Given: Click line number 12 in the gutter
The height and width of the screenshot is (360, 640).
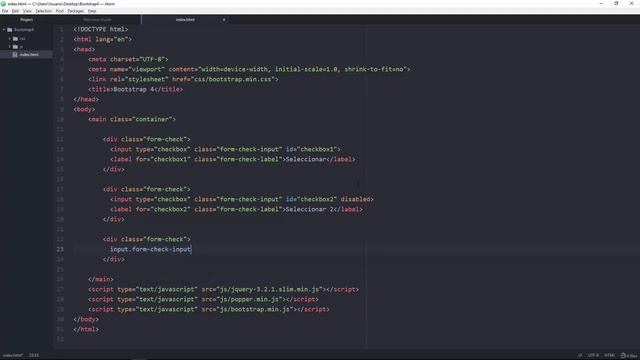Looking at the screenshot, I should tap(60, 139).
